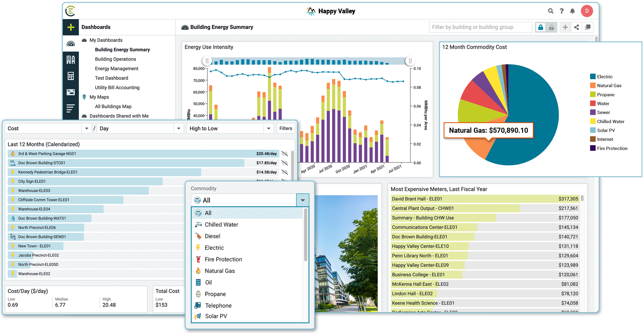Select Propane commodity option

click(x=247, y=294)
